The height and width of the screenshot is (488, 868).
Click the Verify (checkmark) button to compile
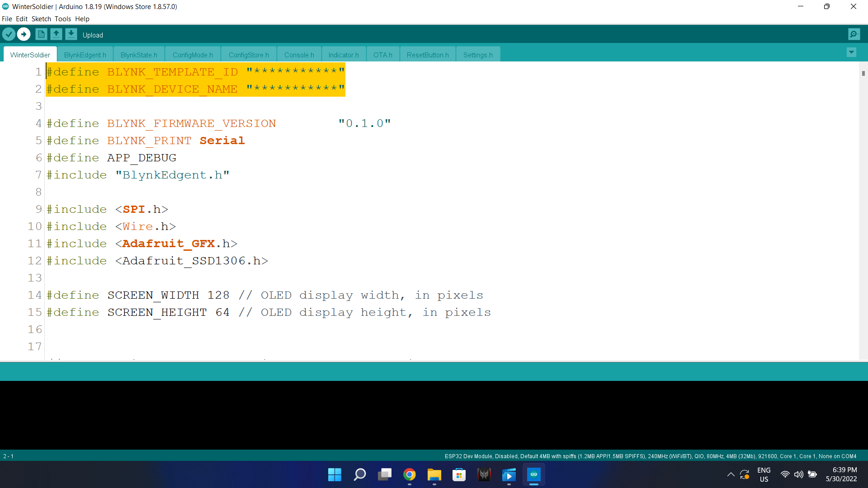pos(9,34)
